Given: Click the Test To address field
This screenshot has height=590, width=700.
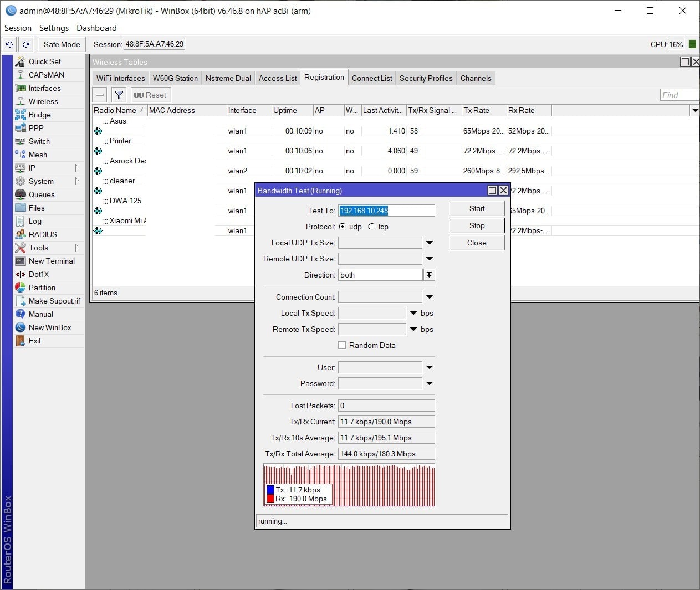Looking at the screenshot, I should click(386, 211).
